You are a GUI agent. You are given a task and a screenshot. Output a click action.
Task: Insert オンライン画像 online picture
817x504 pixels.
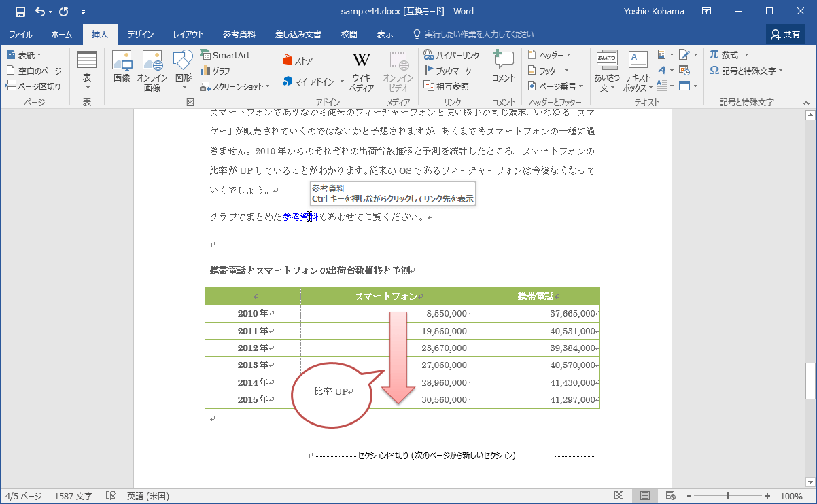click(152, 71)
